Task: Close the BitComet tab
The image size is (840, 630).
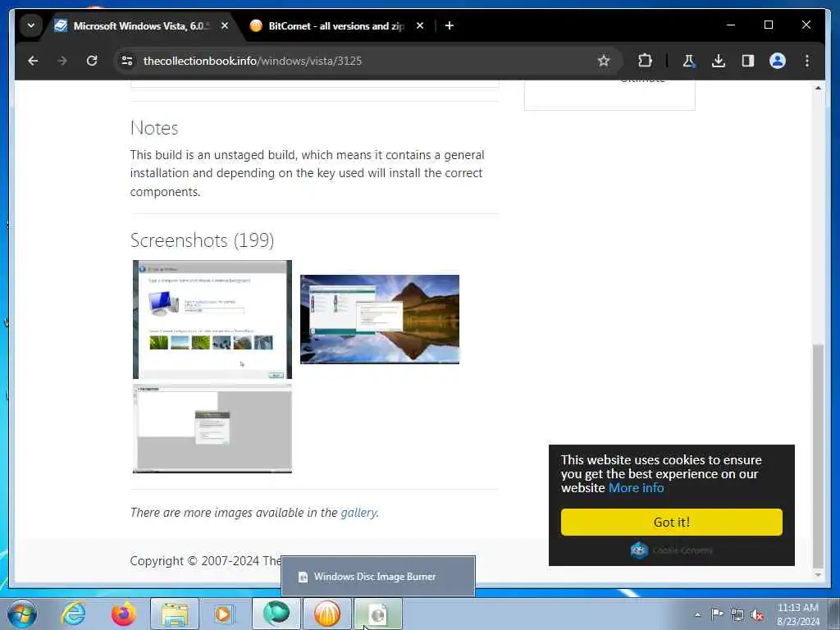Action: 420,25
